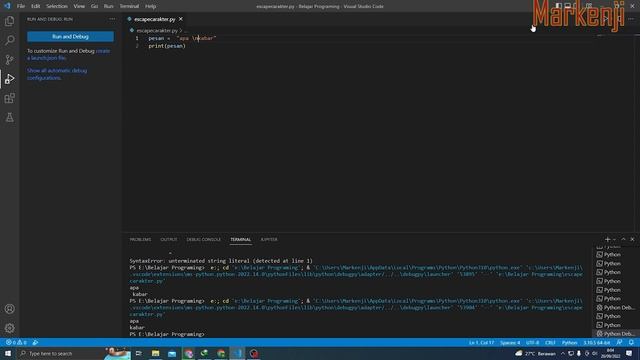The width and height of the screenshot is (640, 360).
Task: Open the Terminal menu
Action: click(129, 6)
